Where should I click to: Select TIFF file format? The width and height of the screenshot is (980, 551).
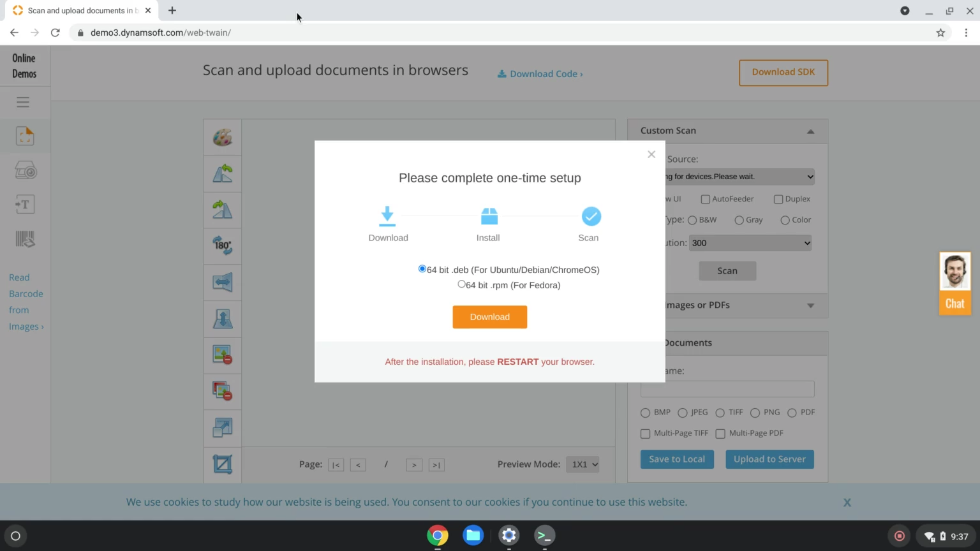point(720,413)
